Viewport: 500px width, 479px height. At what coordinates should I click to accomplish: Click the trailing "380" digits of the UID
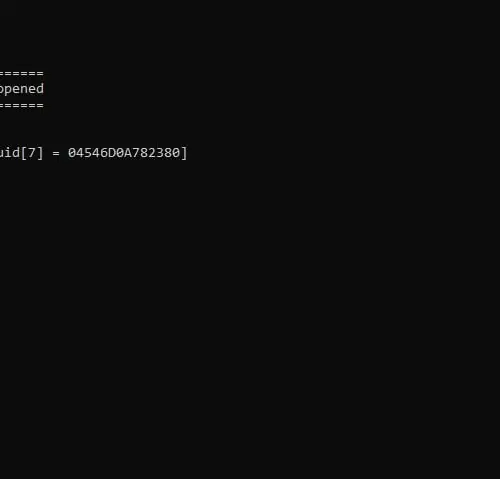[168, 153]
